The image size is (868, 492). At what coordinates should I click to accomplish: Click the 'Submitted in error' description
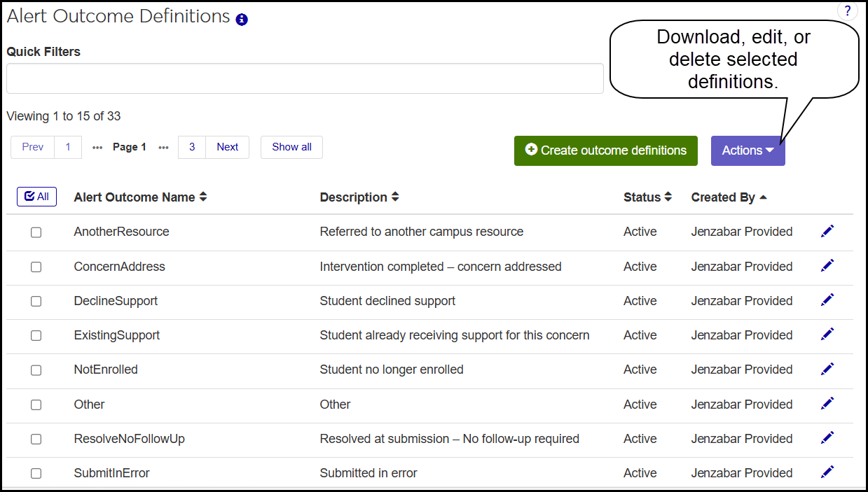pyautogui.click(x=368, y=473)
